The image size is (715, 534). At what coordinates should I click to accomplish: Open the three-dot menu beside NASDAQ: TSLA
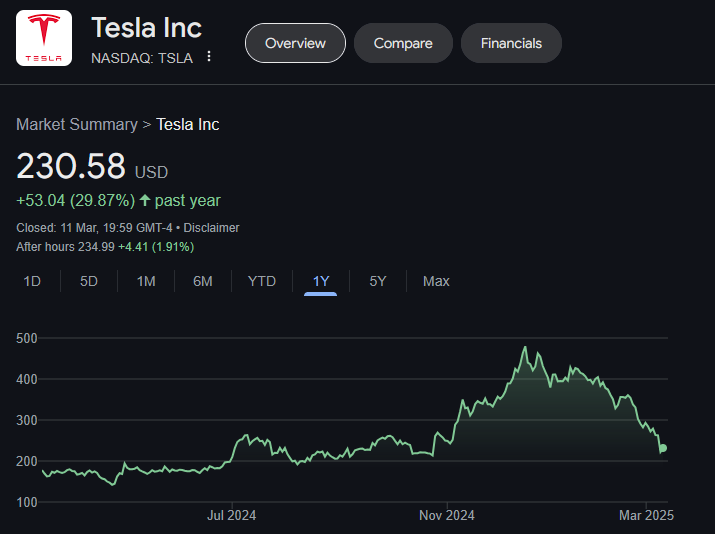pyautogui.click(x=209, y=57)
